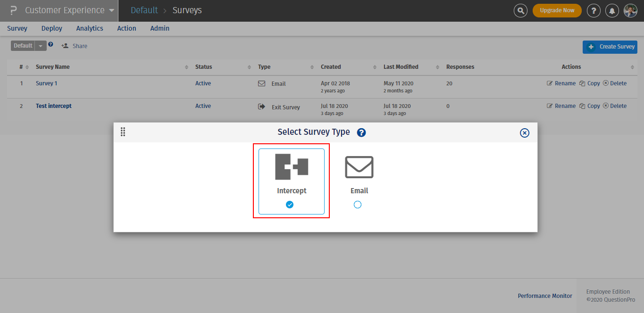
Task: Click the Email envelope icon in the dialog
Action: (359, 166)
